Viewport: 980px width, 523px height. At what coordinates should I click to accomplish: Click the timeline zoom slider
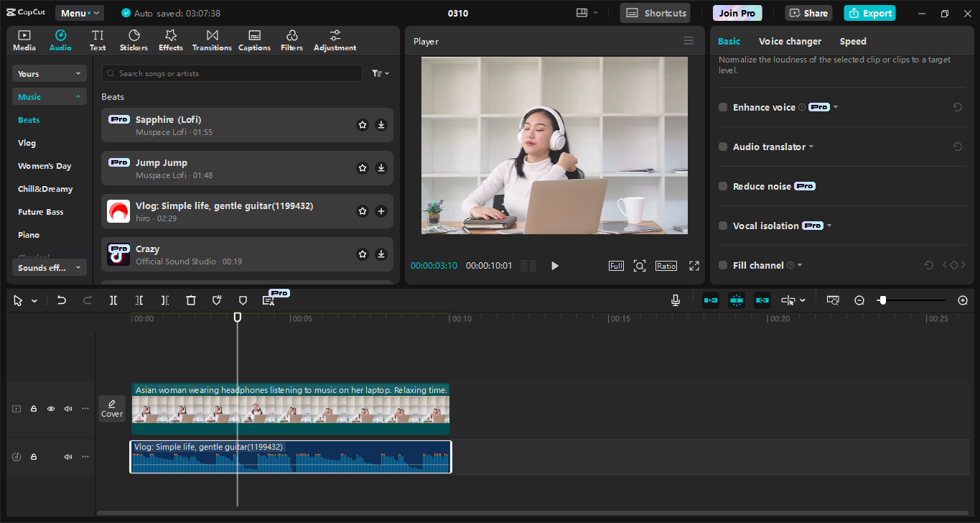coord(912,300)
